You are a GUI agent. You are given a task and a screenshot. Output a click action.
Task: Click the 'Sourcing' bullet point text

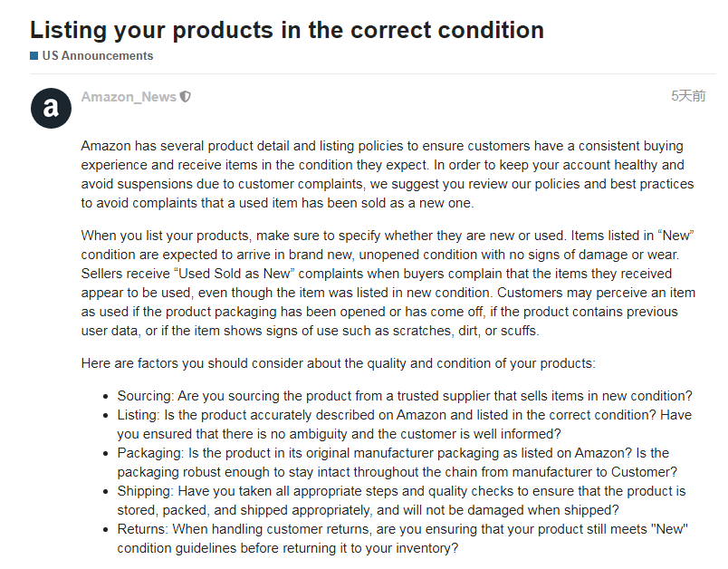click(405, 396)
